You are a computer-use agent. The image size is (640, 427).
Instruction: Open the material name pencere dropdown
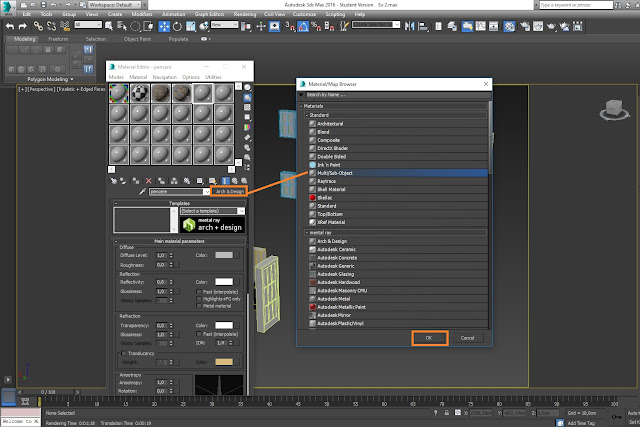(x=207, y=191)
